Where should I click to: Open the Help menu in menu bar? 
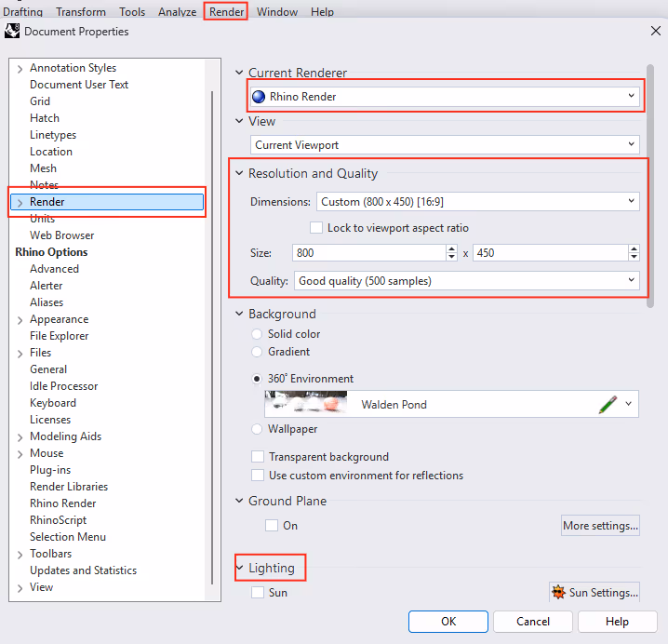(x=322, y=11)
